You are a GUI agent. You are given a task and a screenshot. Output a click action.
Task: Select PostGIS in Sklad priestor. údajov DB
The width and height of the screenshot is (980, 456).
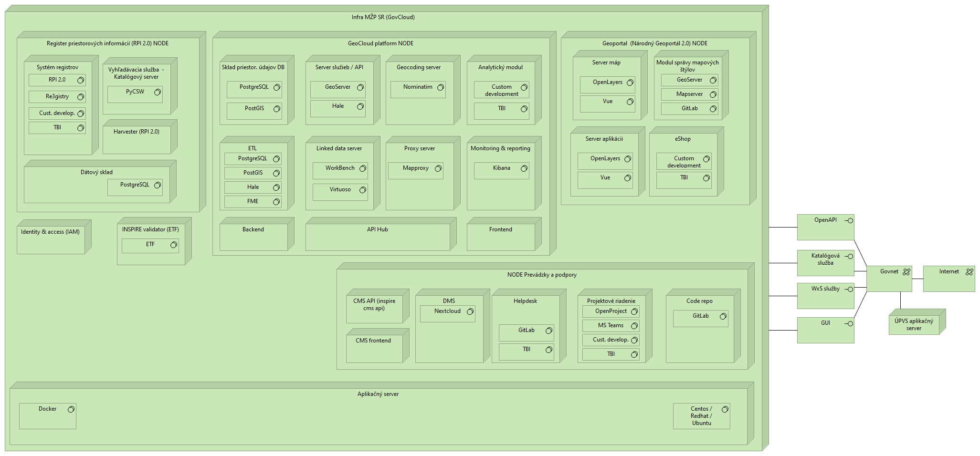254,111
